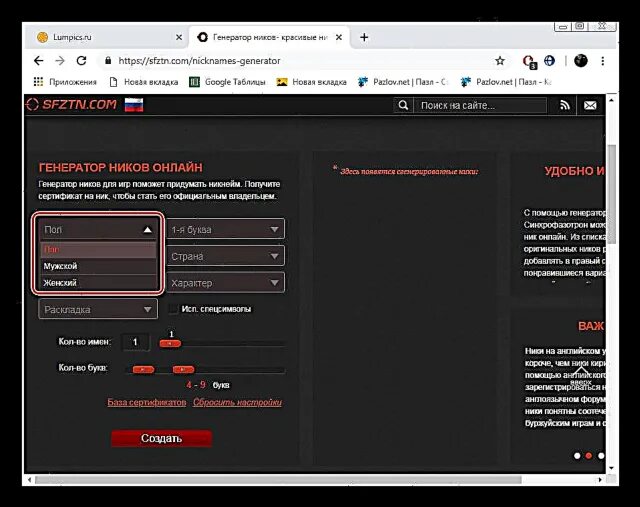The width and height of the screenshot is (640, 507).
Task: Open the second Pazlov.net bookmark
Action: (x=506, y=82)
